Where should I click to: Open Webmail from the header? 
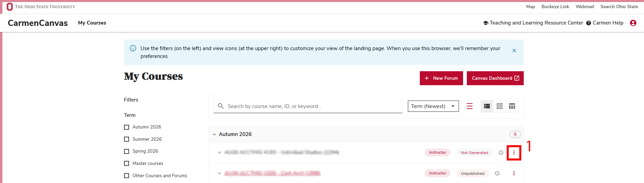click(x=585, y=6)
